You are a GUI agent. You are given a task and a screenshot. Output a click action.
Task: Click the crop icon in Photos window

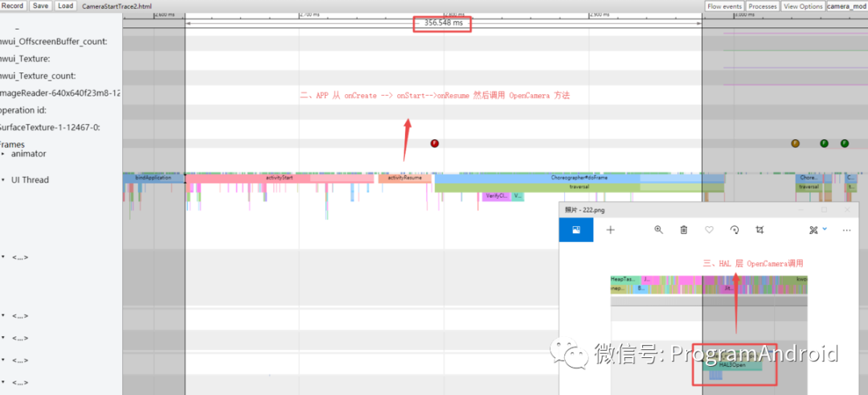tap(760, 230)
